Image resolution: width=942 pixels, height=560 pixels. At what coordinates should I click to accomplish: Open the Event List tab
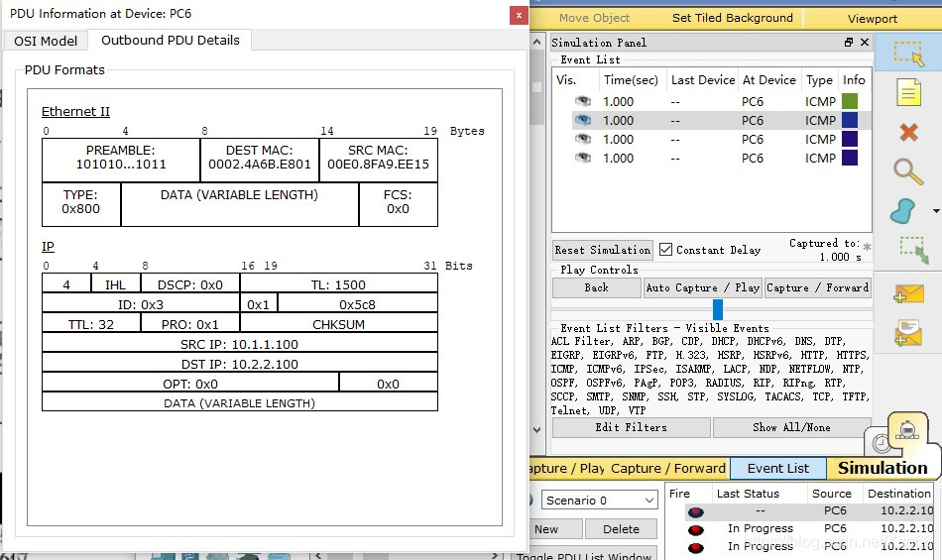pos(778,468)
